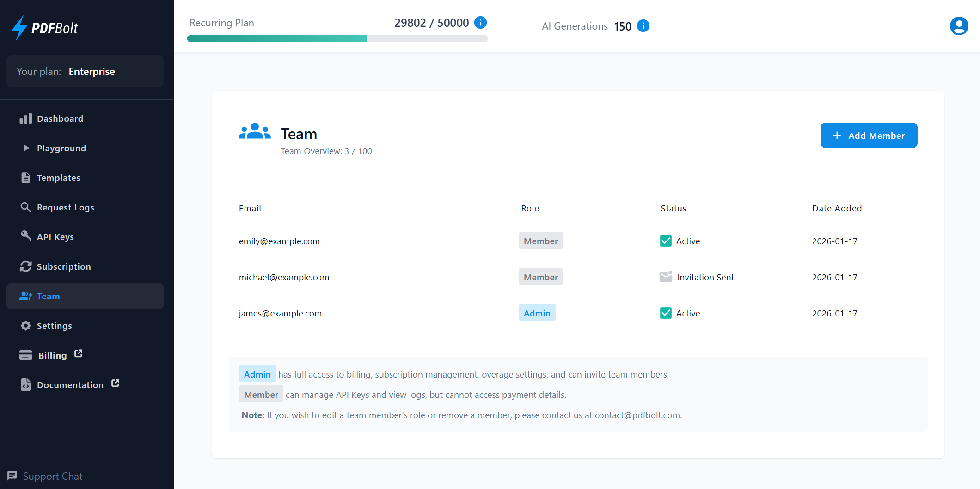Click the PDFBolt lightning bolt logo
Screen dimensions: 980x489
pyautogui.click(x=19, y=27)
